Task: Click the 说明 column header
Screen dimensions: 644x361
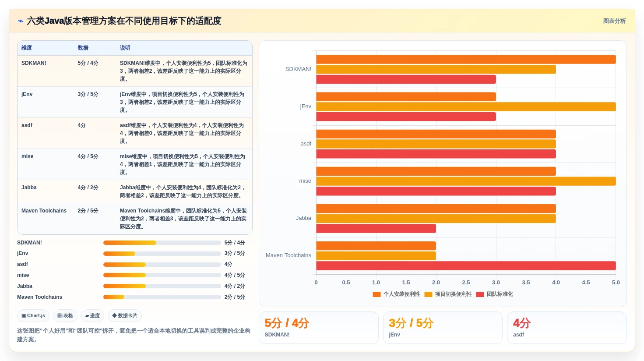Action: [x=125, y=48]
